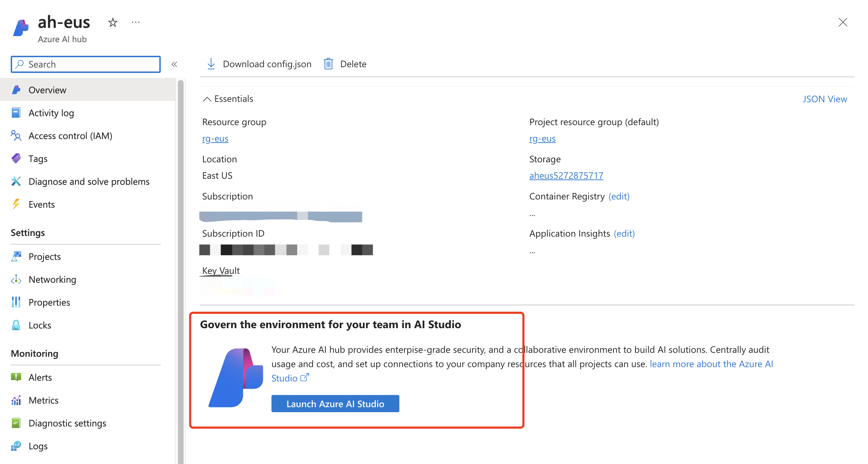Click Launch Azure AI Studio button
The width and height of the screenshot is (868, 464).
tap(336, 404)
